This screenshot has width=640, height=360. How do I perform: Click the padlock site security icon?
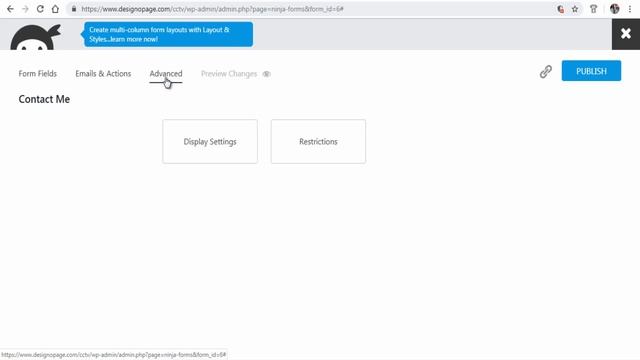coord(74,9)
